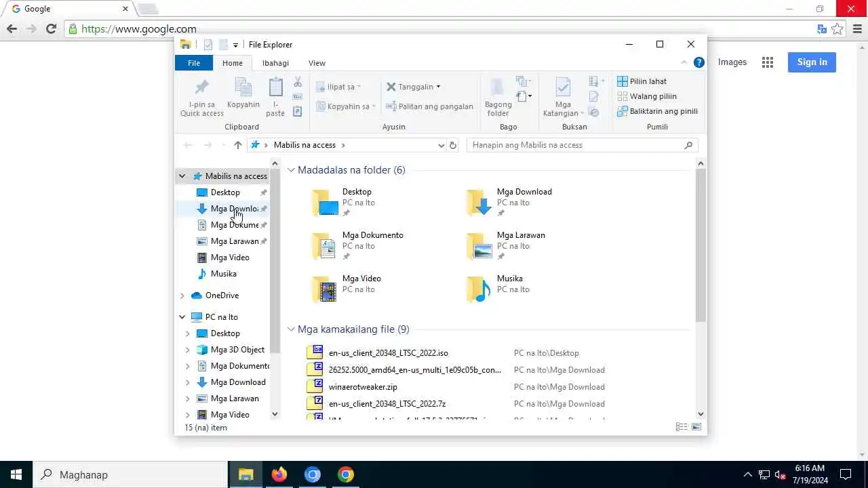
Task: Click the I-paste clipboard icon
Action: click(275, 87)
